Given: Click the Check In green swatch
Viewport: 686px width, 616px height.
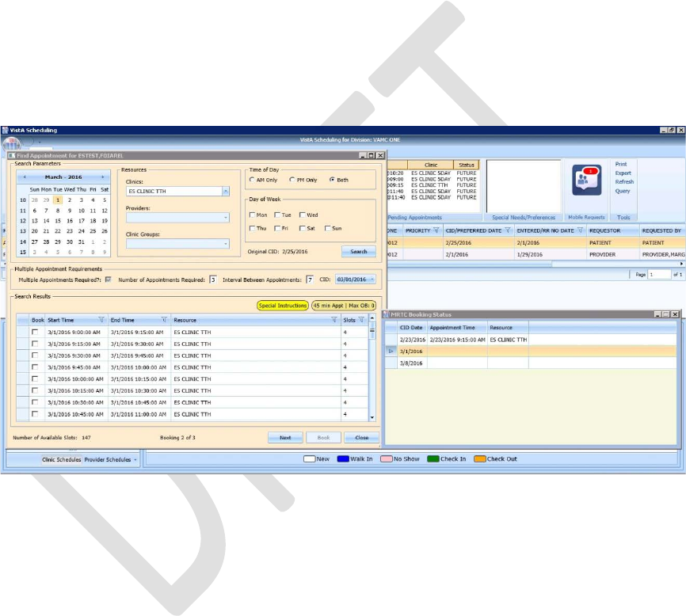Looking at the screenshot, I should click(433, 459).
